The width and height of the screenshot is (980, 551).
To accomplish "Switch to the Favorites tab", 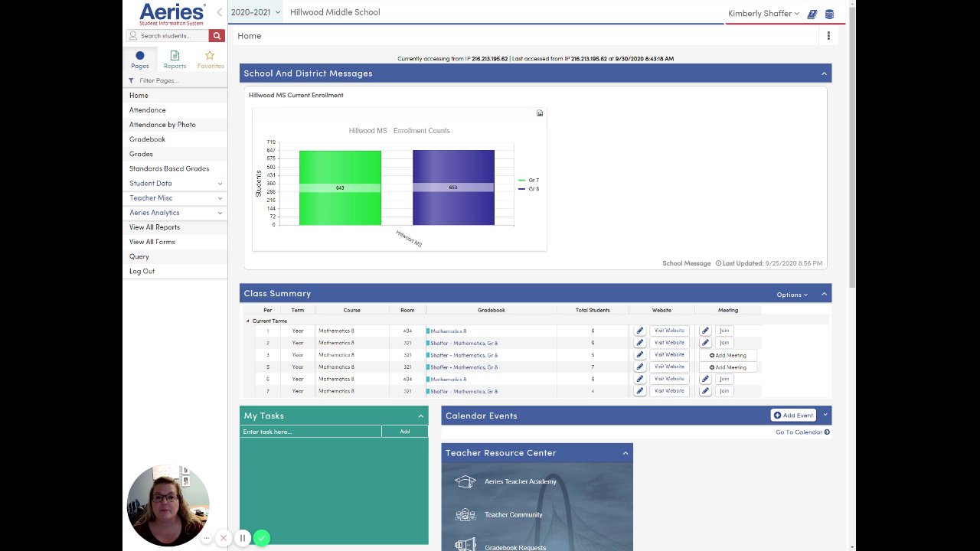I will point(210,60).
